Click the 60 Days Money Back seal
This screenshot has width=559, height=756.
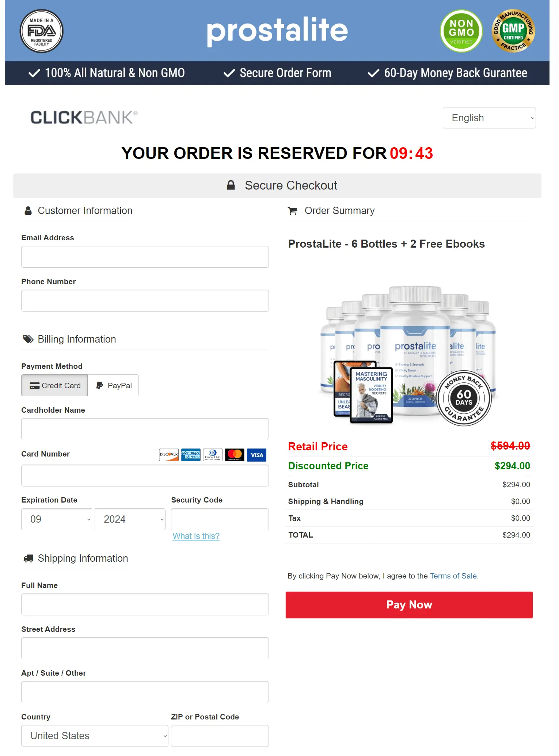[464, 398]
